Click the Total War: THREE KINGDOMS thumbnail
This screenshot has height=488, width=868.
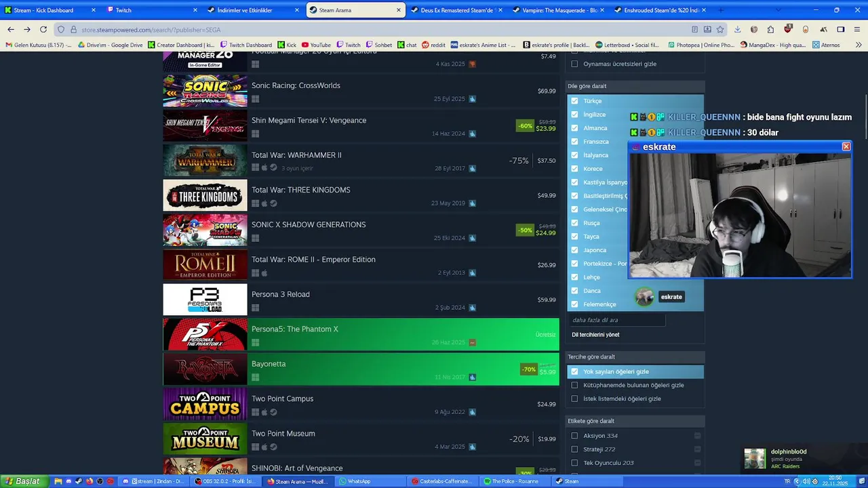[205, 195]
